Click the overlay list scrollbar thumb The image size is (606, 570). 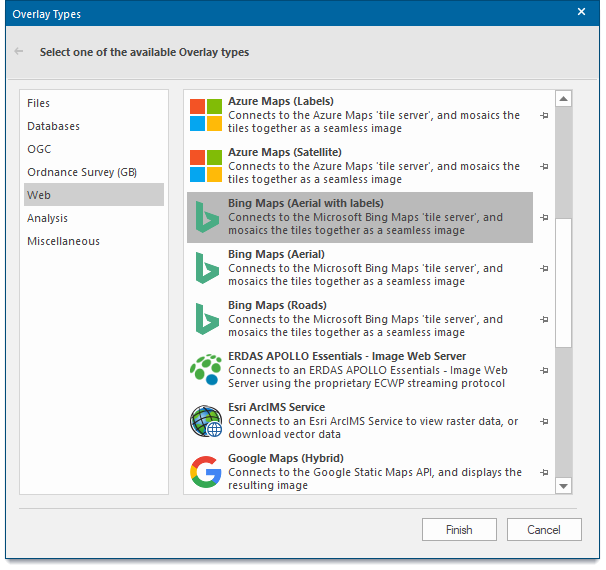pos(563,283)
